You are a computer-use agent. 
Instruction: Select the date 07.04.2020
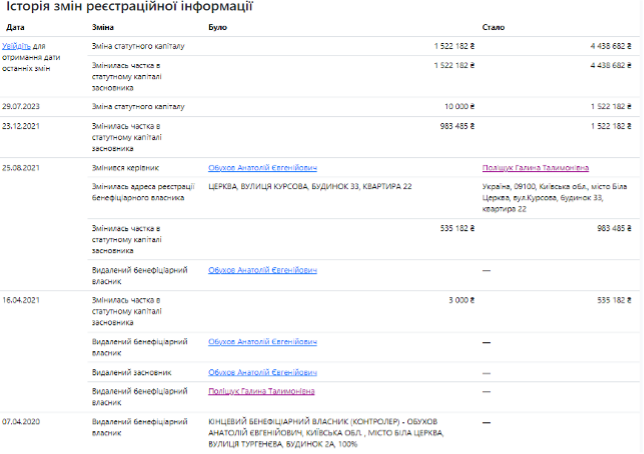click(x=20, y=421)
